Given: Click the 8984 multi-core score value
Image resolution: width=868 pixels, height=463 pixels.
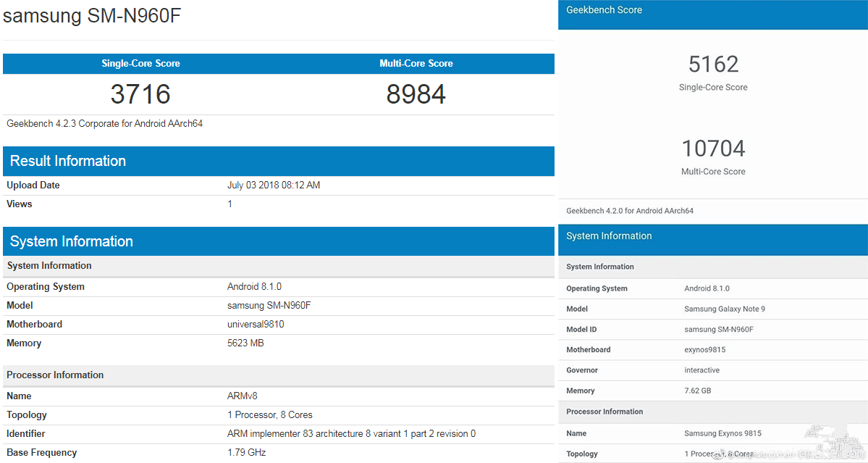Looking at the screenshot, I should pos(416,94).
